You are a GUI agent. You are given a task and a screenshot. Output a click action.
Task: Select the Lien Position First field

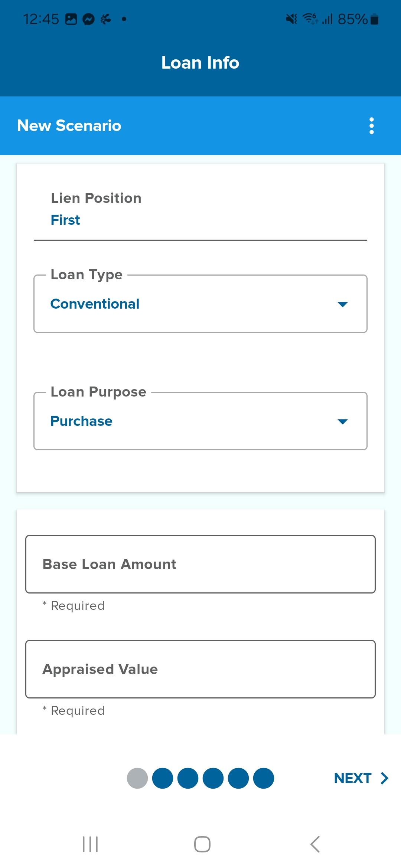[x=200, y=209]
